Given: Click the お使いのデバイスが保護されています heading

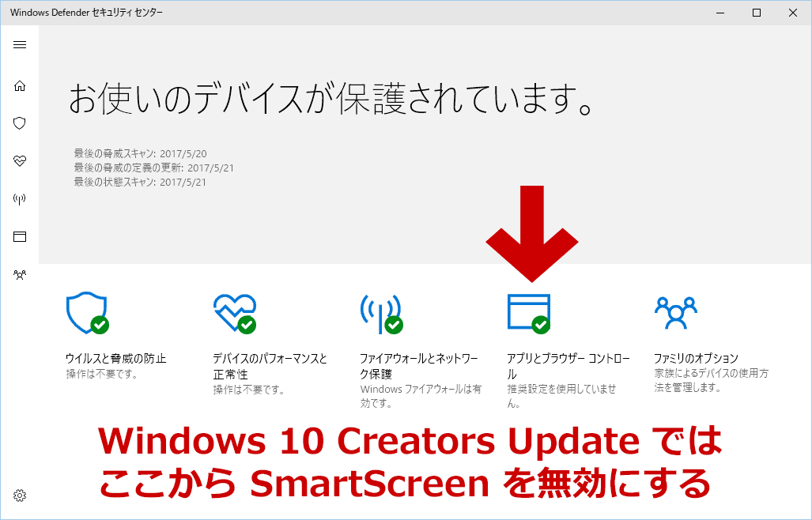Looking at the screenshot, I should 331,99.
